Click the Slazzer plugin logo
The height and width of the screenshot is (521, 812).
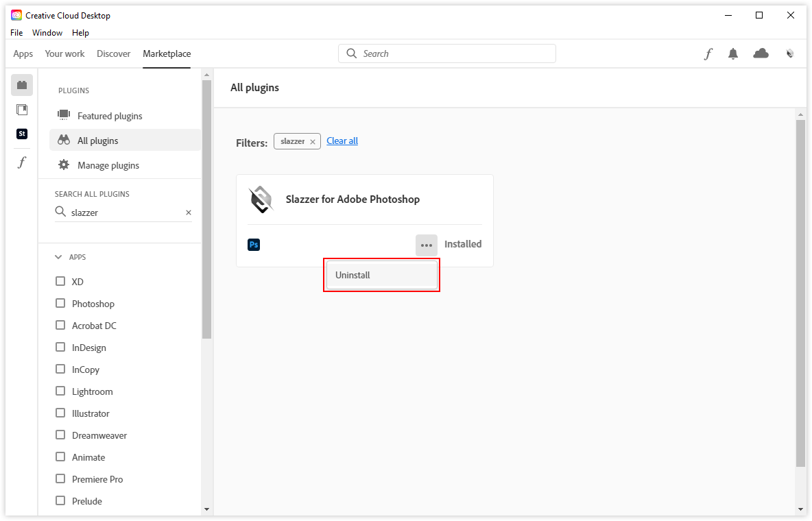point(261,199)
